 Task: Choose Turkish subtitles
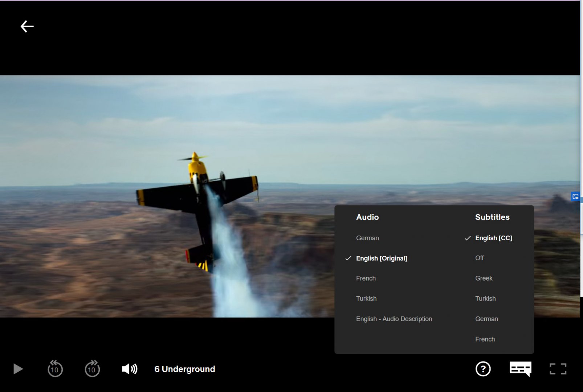485,299
